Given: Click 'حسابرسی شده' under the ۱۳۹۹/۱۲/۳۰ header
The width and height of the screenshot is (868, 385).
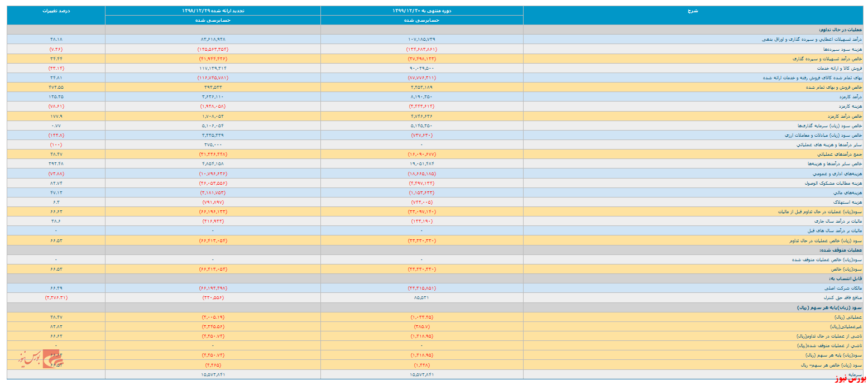Looking at the screenshot, I should coord(422,20).
